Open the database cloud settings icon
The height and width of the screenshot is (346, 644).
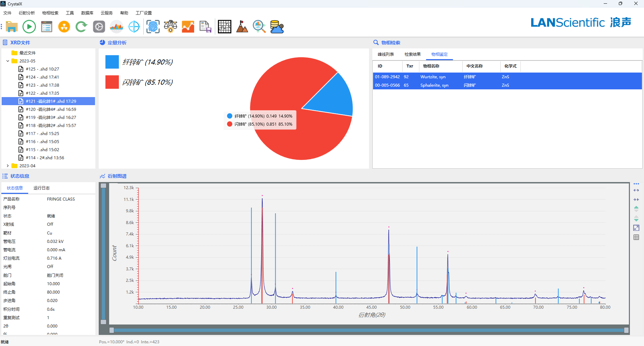pyautogui.click(x=277, y=27)
